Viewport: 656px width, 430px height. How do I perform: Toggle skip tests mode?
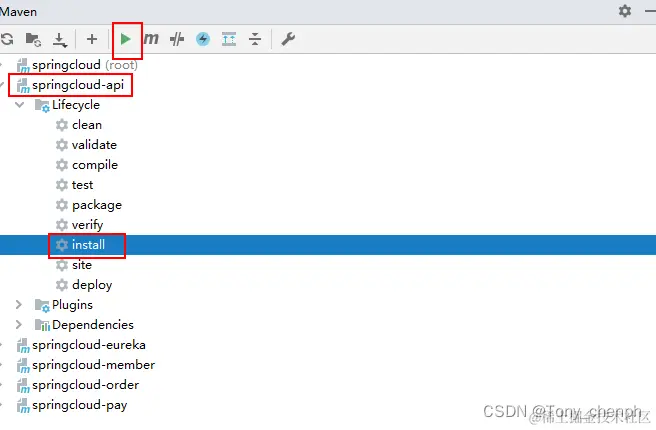[x=177, y=39]
